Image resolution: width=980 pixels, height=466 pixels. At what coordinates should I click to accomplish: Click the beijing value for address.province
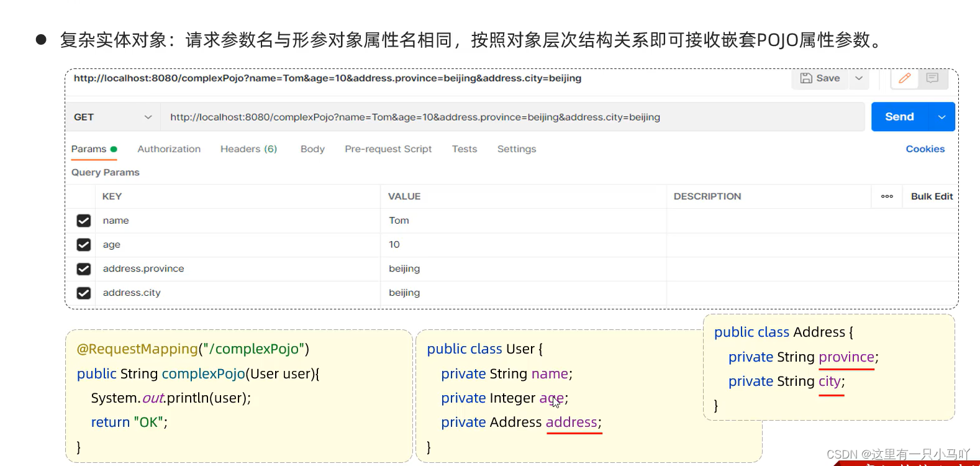[x=524, y=269]
